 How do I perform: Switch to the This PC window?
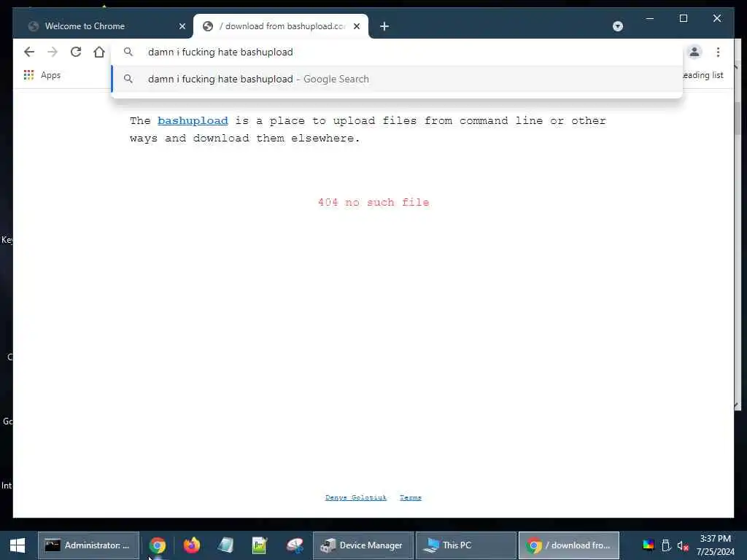(466, 545)
